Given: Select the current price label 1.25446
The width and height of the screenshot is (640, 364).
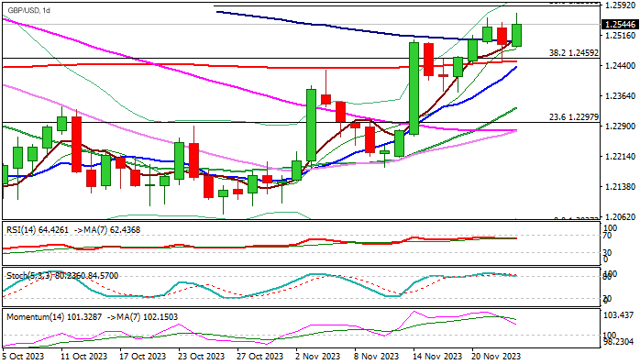Looking at the screenshot, I should 620,25.
